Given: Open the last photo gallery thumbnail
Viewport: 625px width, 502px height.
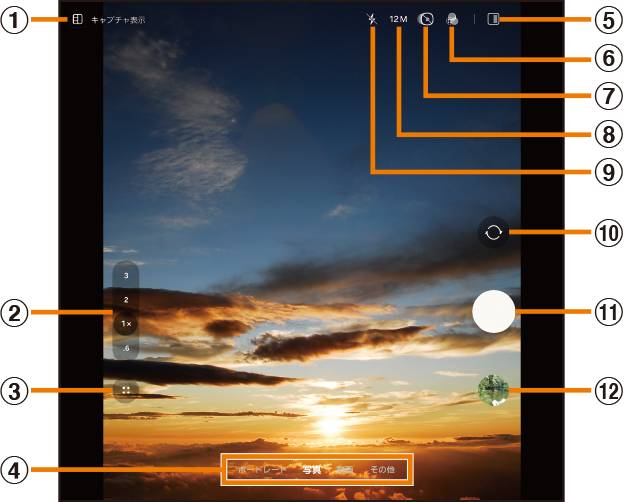Looking at the screenshot, I should coord(493,390).
